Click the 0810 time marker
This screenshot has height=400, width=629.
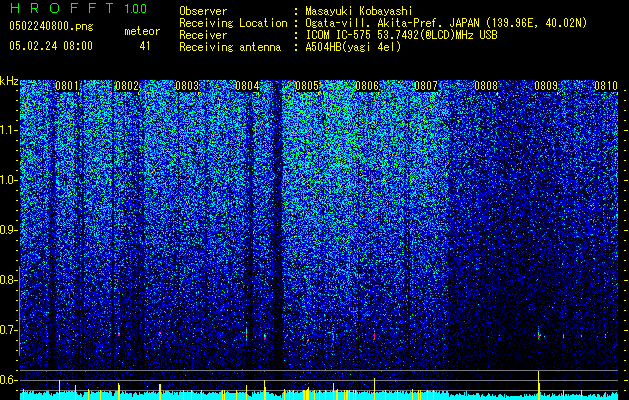(x=606, y=86)
